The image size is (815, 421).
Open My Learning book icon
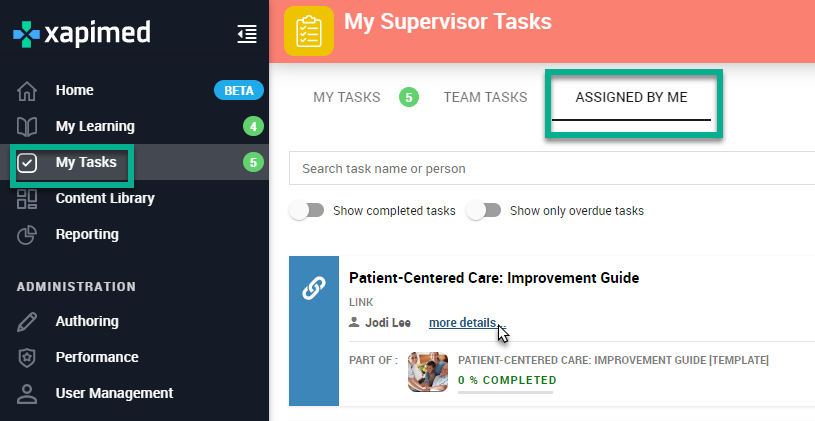click(x=27, y=126)
